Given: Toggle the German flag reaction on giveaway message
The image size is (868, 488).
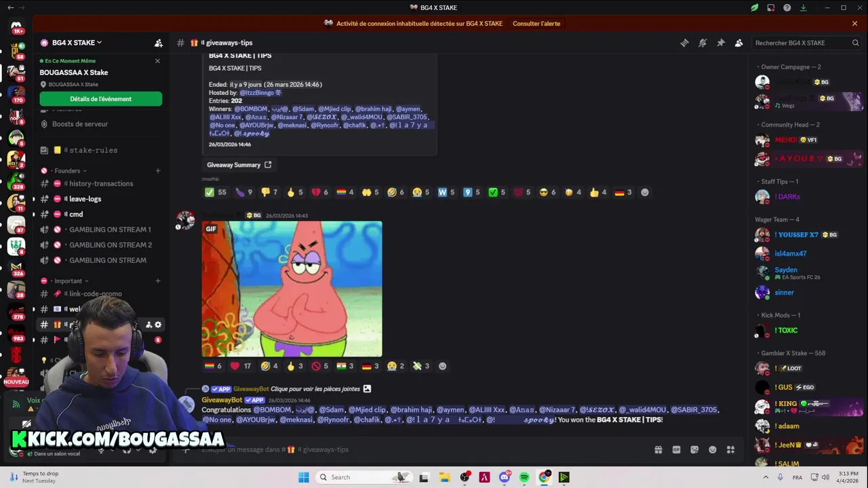Looking at the screenshot, I should 623,192.
